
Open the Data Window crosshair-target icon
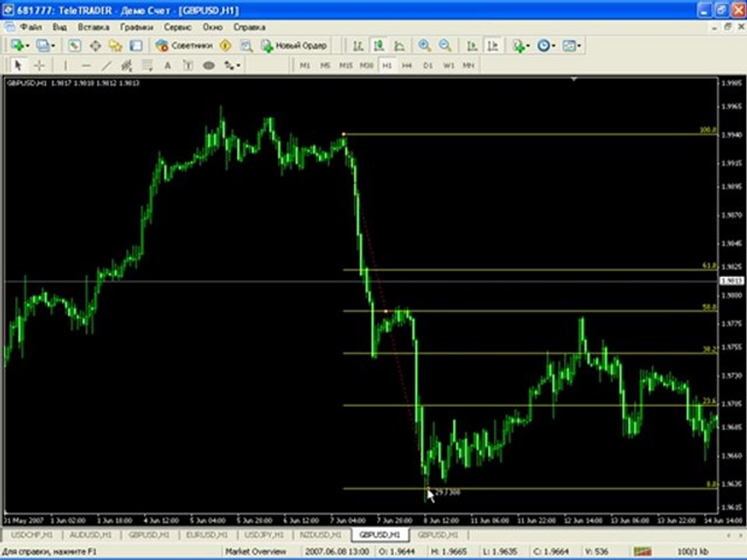point(95,46)
